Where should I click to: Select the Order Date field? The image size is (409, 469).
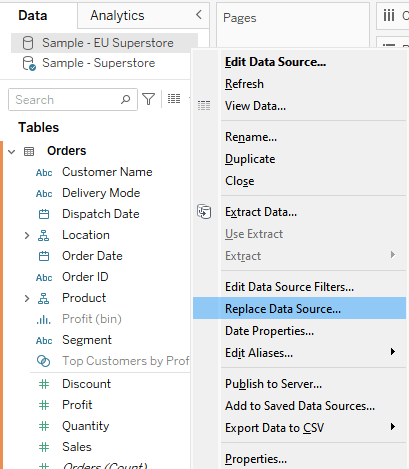(92, 256)
